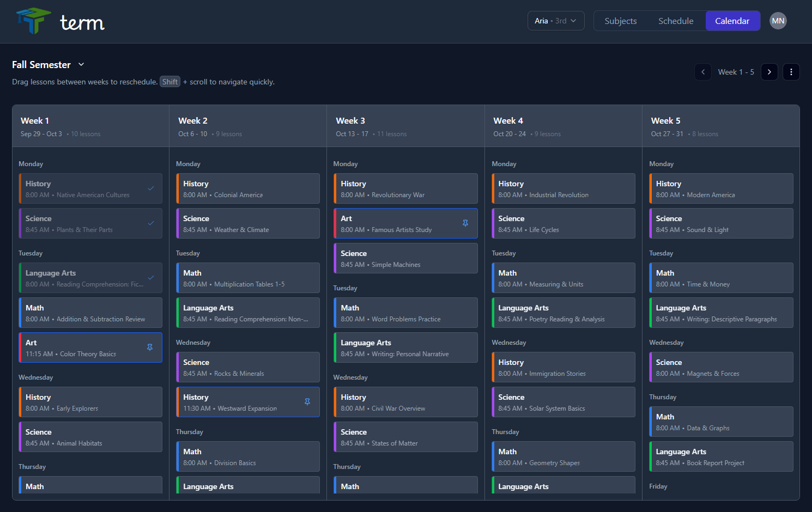
Task: Select the Calendar tab
Action: (732, 21)
